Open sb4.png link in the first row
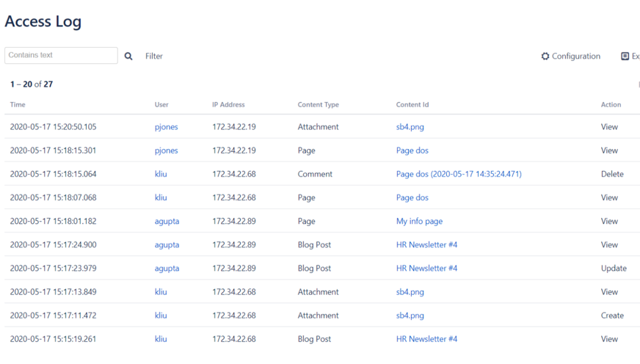Viewport: 640px width, 364px height. pyautogui.click(x=410, y=127)
